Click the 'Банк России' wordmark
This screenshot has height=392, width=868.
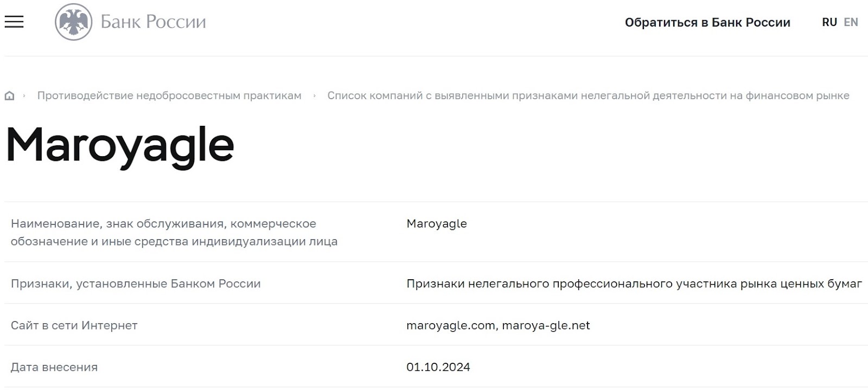tap(154, 22)
